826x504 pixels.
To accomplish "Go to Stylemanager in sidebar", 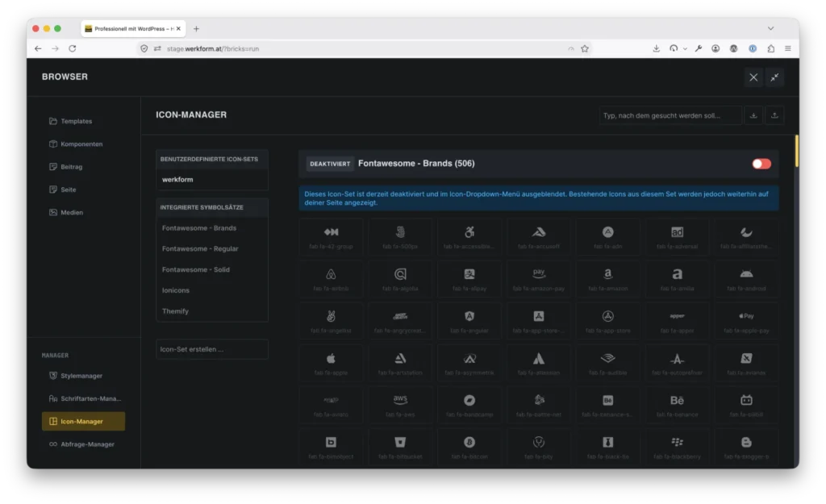I will tap(83, 376).
